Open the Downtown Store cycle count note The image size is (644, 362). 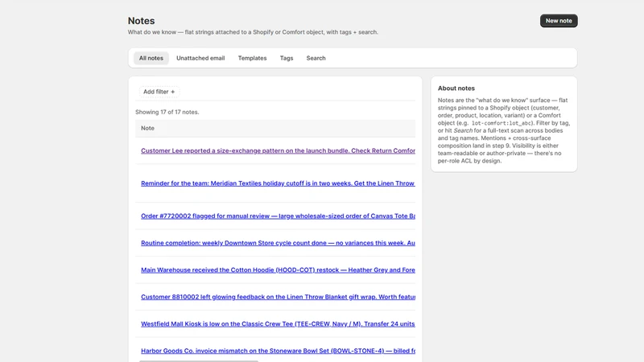pos(278,243)
